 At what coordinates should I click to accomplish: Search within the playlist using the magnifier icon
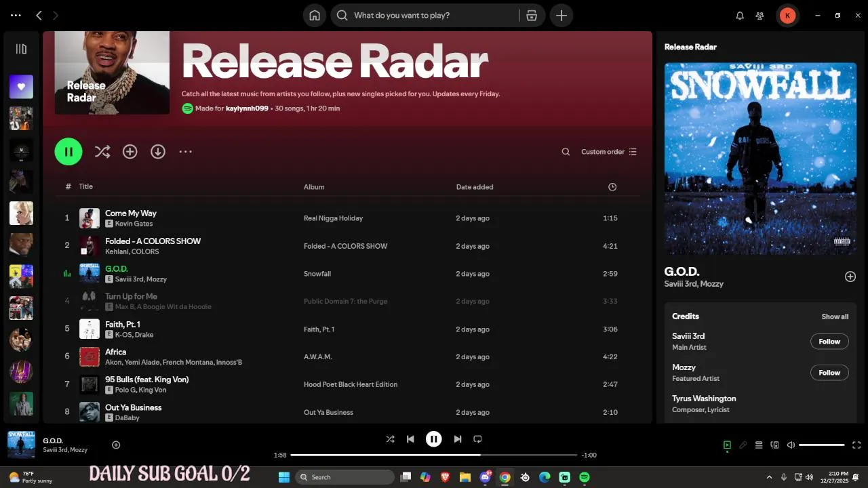point(566,152)
